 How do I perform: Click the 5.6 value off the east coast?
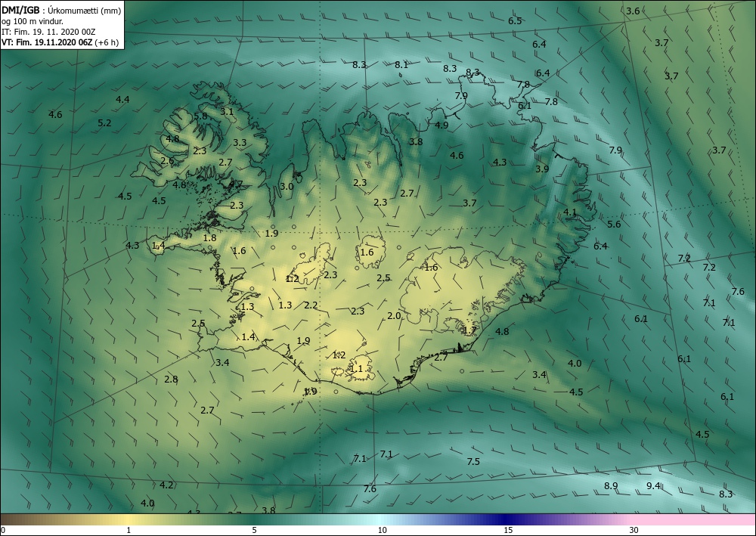pos(614,224)
